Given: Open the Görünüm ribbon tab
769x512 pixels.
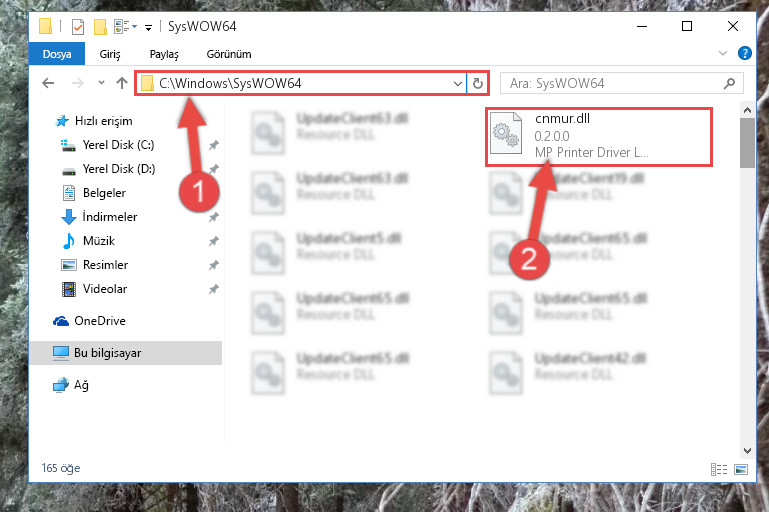Looking at the screenshot, I should [x=229, y=54].
